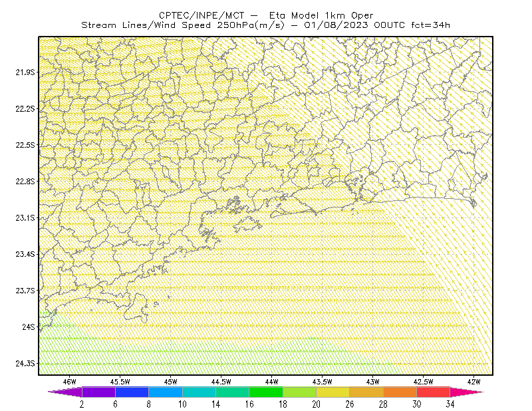Viewport: 532px width, 411px height.
Task: Click the yellow 20-26 legend swatch
Action: (333, 392)
